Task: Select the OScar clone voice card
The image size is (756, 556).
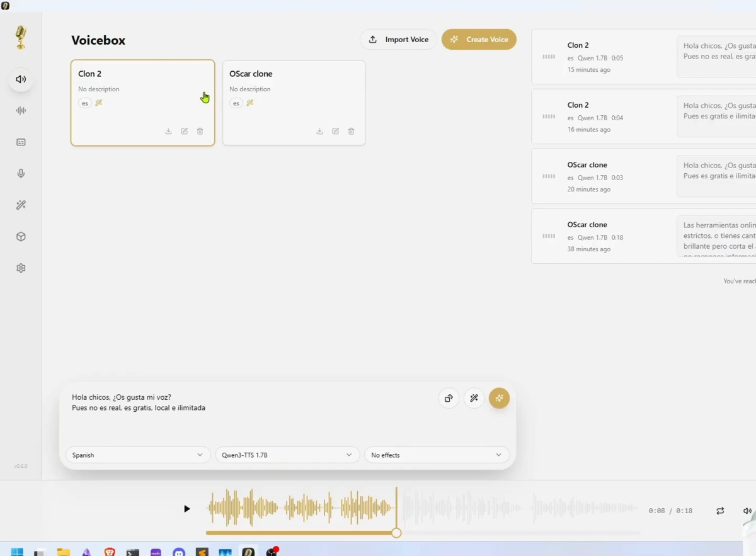Action: 294,103
